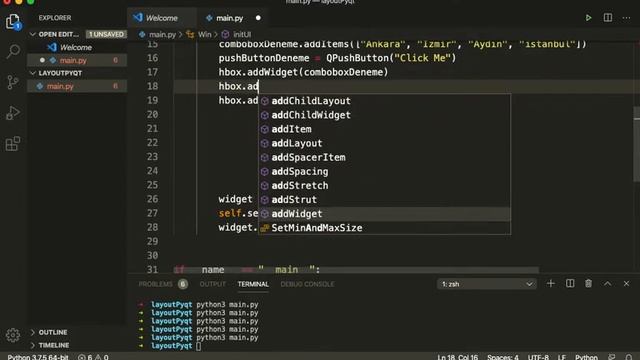Switch to the Welcome tab
Screen dimensions: 640x360
click(161, 18)
